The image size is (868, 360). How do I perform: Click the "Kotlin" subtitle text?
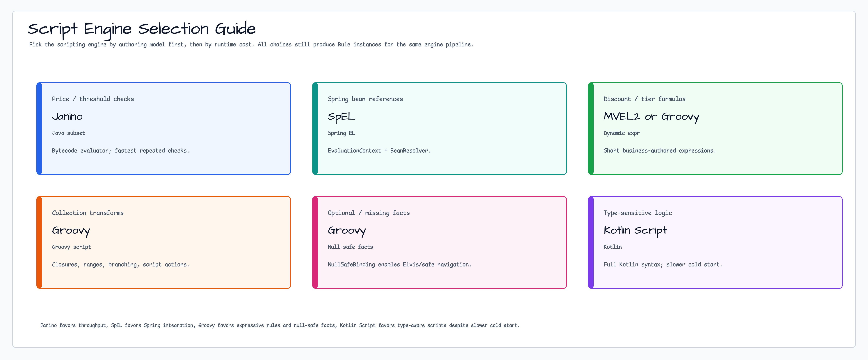(x=613, y=247)
